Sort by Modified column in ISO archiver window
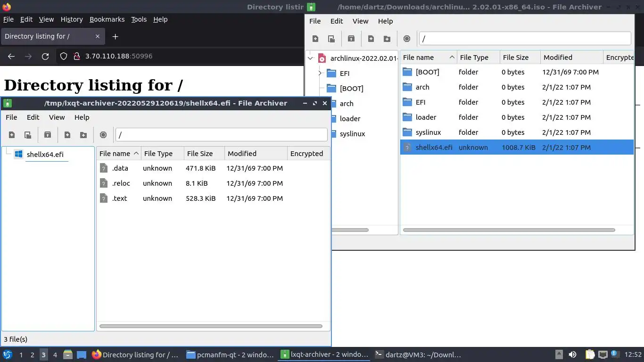 point(571,58)
